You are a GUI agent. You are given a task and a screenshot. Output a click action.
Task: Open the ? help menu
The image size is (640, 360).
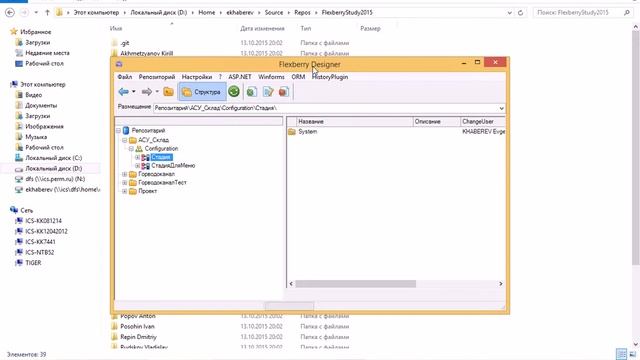220,77
